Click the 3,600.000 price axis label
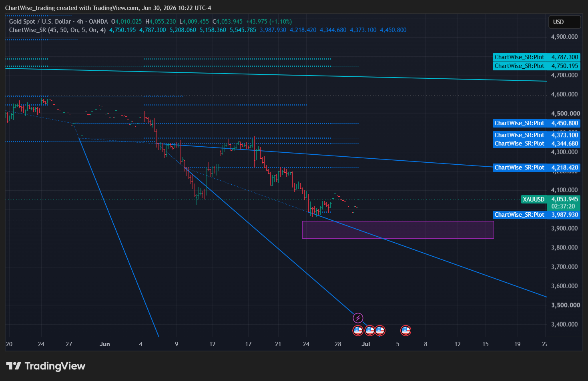 564,286
